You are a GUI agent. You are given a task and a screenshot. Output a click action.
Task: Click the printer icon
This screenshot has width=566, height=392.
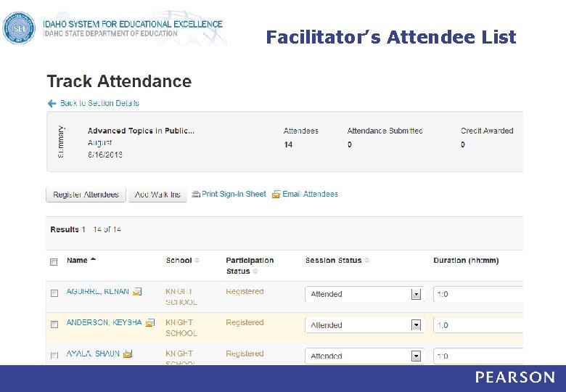tap(196, 195)
